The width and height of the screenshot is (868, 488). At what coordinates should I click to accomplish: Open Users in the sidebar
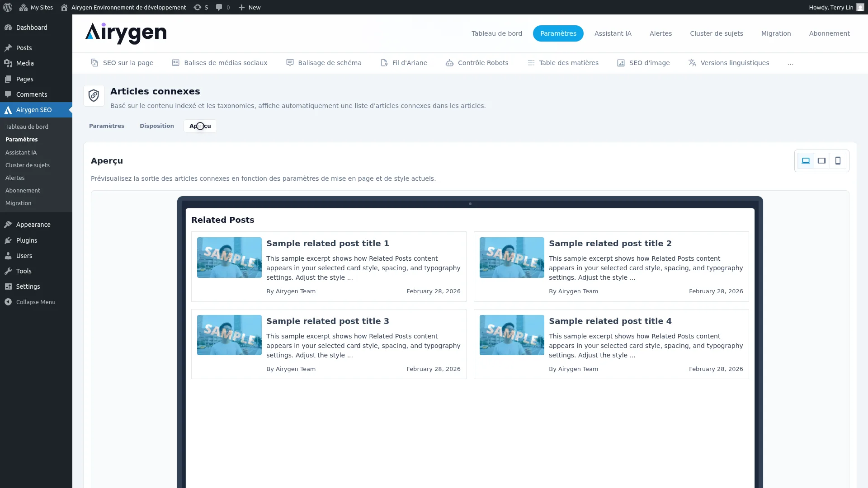coord(36,256)
